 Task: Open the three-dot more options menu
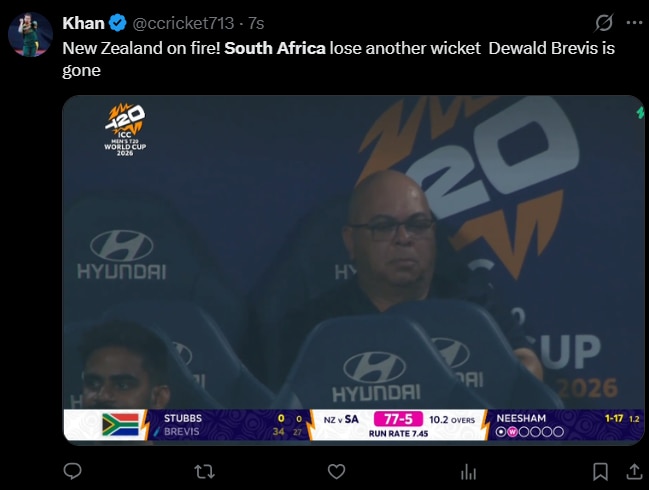634,23
